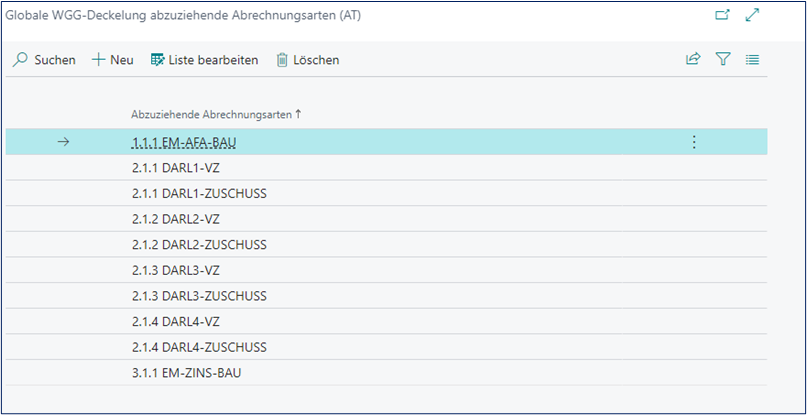Screen dimensions: 807x415
Task: Toggle the filter pane funnel icon
Action: tap(723, 60)
